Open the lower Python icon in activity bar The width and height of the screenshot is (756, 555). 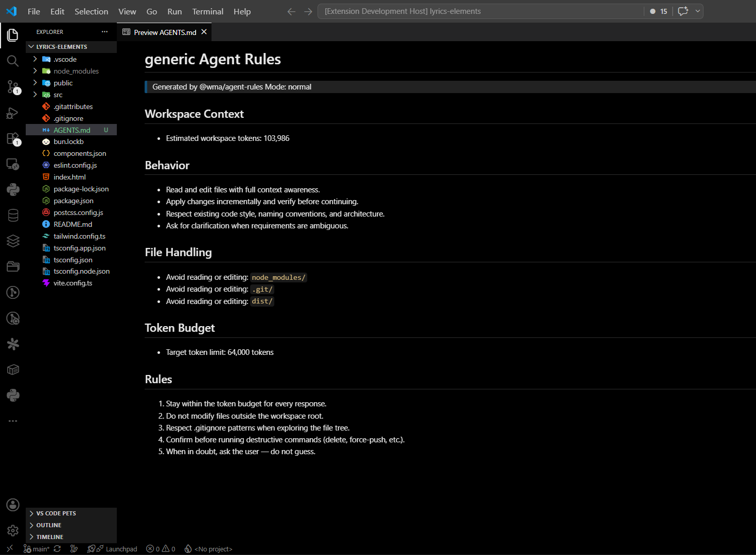pyautogui.click(x=13, y=395)
